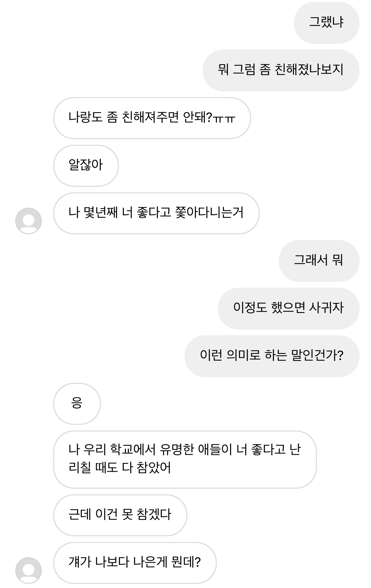Select received message '나랑도 좀 친해져주면 안돼?'
The width and height of the screenshot is (371, 588).
tap(152, 118)
